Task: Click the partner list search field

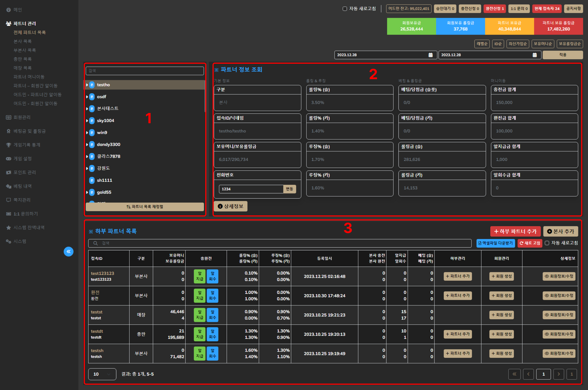Action: (x=144, y=71)
